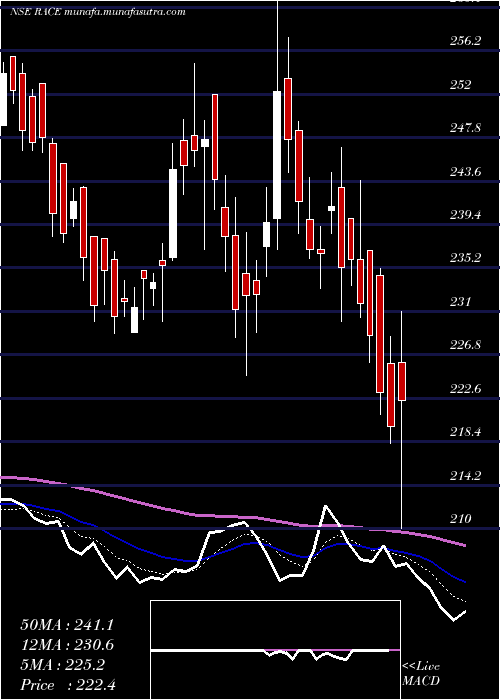Image resolution: width=500 pixels, height=700 pixels.
Task: Select the 222.6 price axis label
Action: [x=465, y=388]
